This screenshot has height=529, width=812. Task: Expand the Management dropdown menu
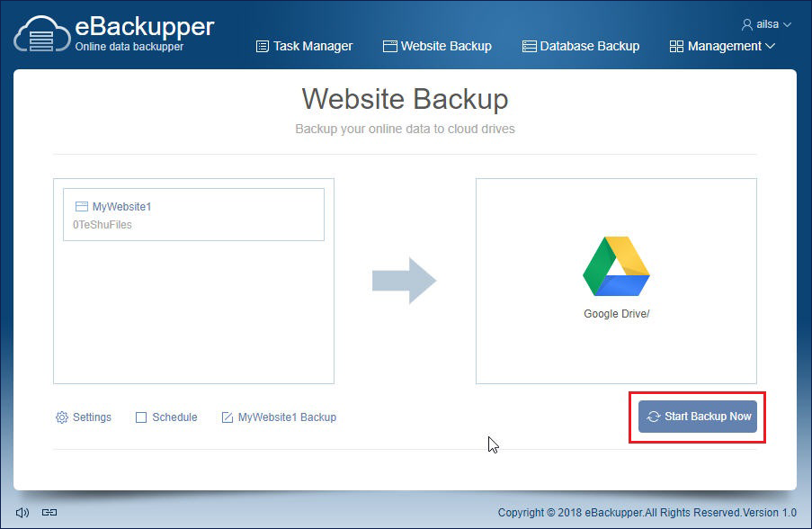pos(722,46)
